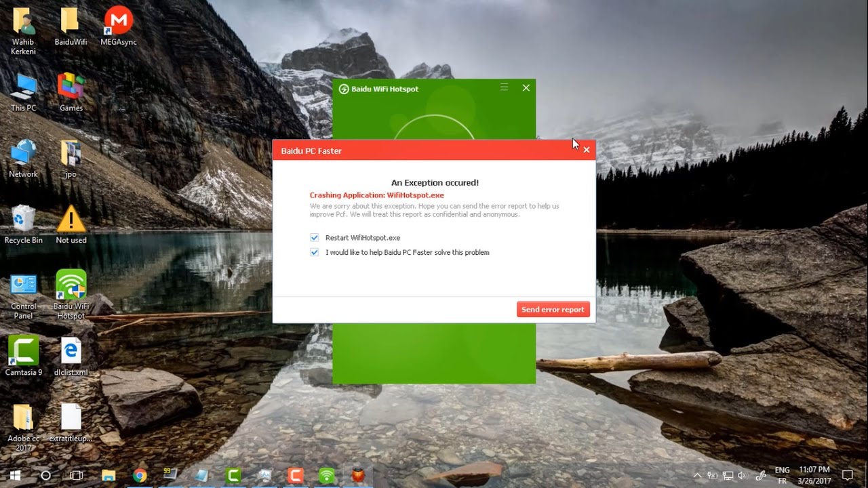Open the jpo folder on desktop
868x488 pixels.
[71, 159]
